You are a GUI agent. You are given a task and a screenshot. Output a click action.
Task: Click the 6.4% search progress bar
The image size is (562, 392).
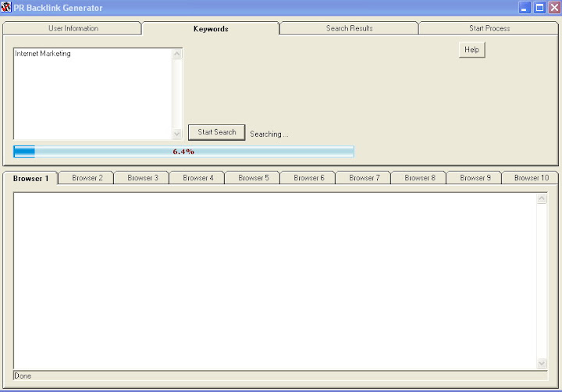point(183,151)
